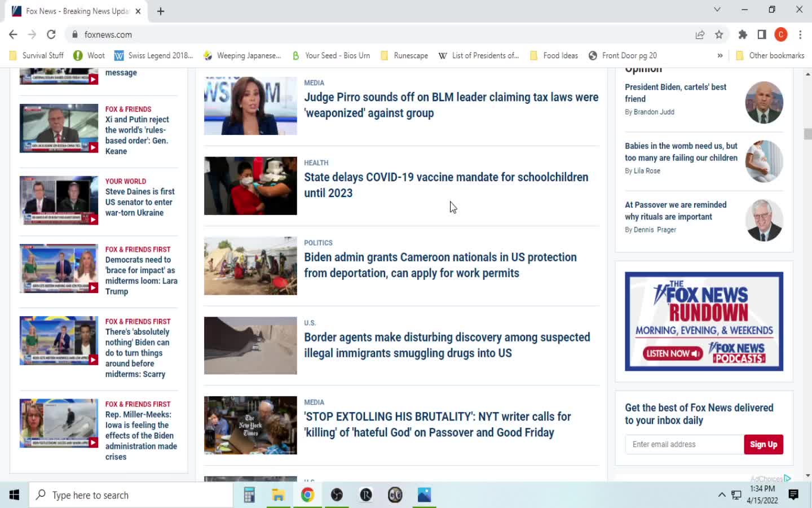Open Brandon Judd author photo
Viewport: 812px width, 508px height.
764,103
